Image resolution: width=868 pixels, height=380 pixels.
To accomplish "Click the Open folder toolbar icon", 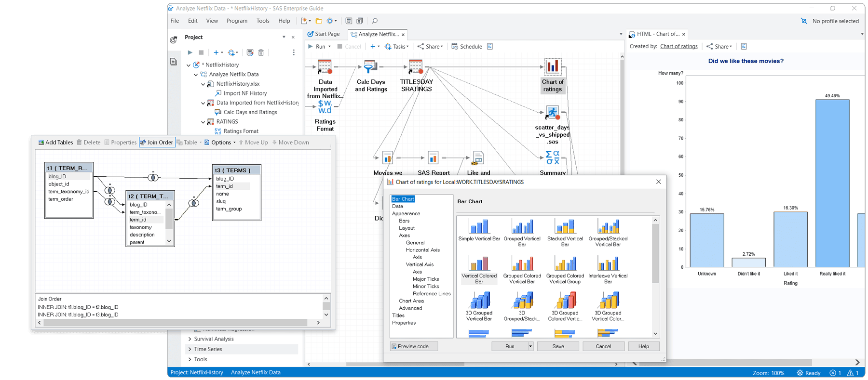I will (x=319, y=21).
